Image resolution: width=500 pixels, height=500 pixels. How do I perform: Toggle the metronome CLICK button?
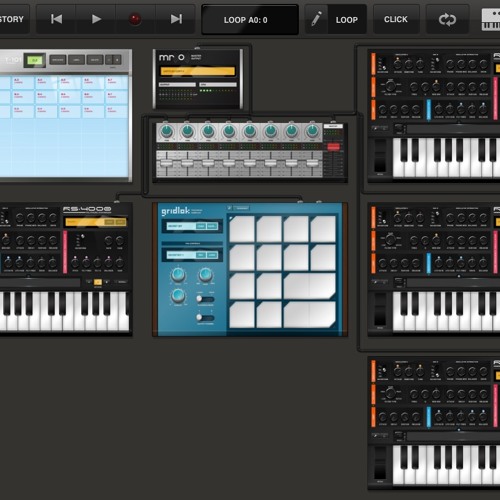pos(396,19)
